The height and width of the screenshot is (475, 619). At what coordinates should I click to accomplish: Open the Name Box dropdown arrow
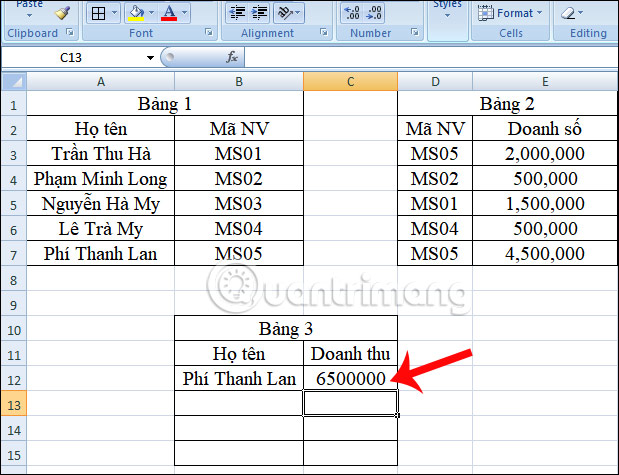click(150, 58)
